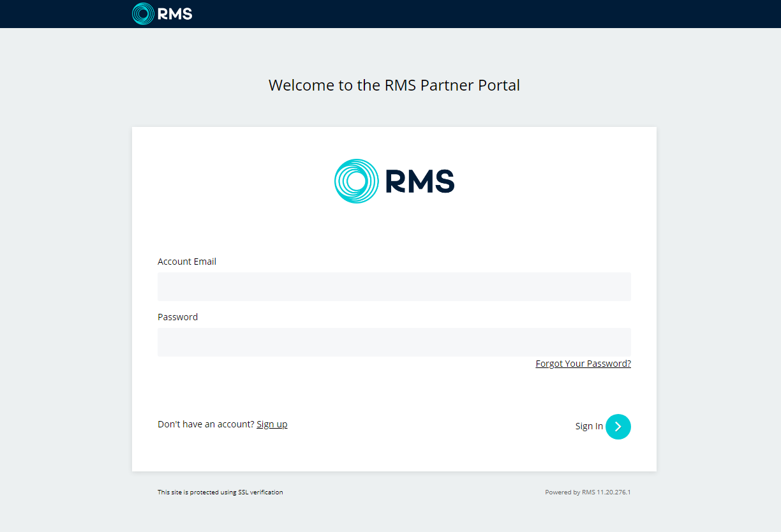Focus the Account Email input field
Screen dimensions: 781x532
(394, 286)
